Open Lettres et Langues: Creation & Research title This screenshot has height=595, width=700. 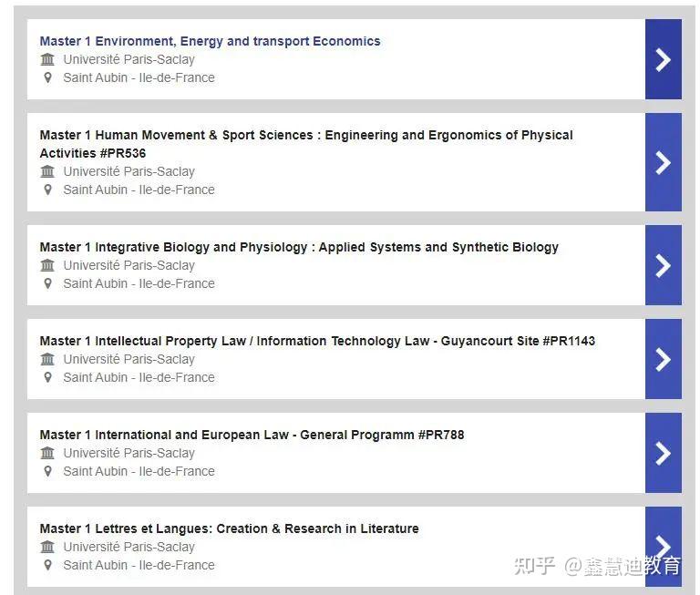229,528
